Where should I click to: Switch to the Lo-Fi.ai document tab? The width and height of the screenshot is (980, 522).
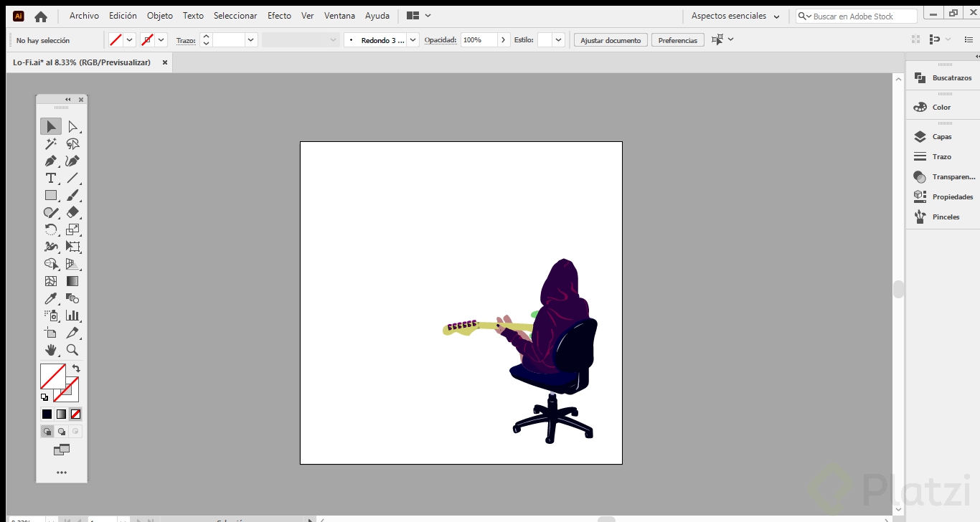83,62
